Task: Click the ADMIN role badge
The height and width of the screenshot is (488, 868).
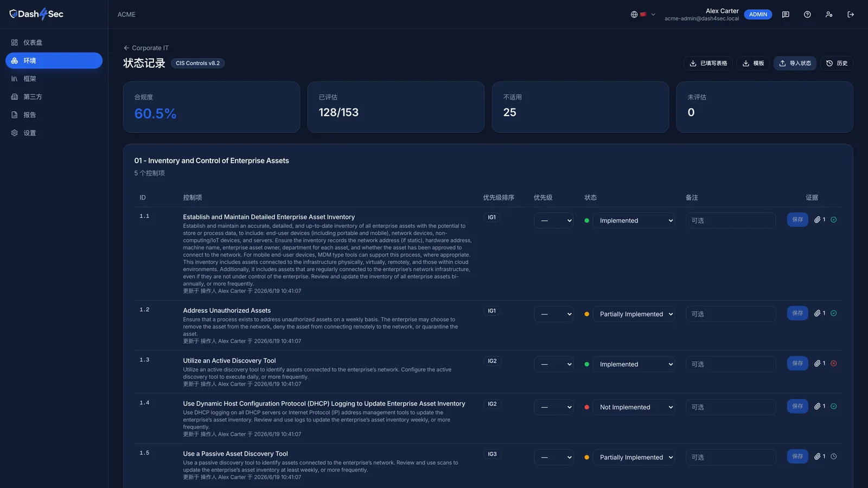Action: [x=758, y=15]
